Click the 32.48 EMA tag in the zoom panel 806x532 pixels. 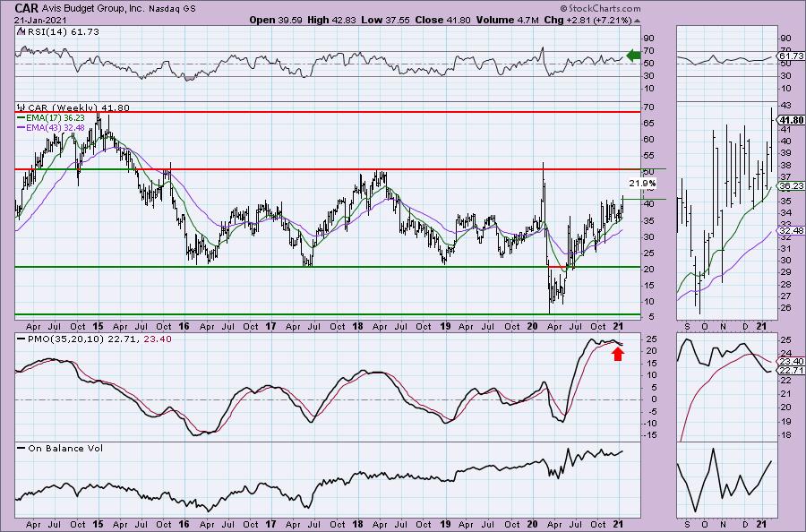[x=792, y=231]
